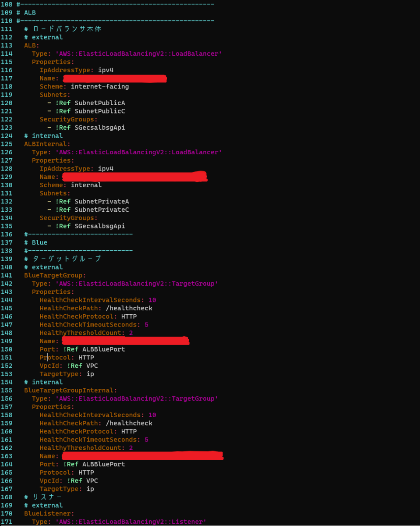The width and height of the screenshot is (420, 526).
Task: Click 'TargetType: ip' on line 167
Action: 67,489
